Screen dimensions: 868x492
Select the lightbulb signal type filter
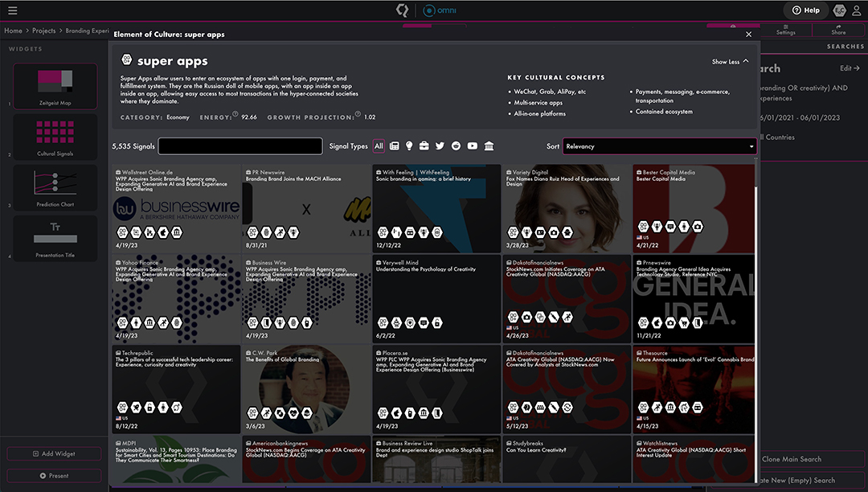pos(408,146)
